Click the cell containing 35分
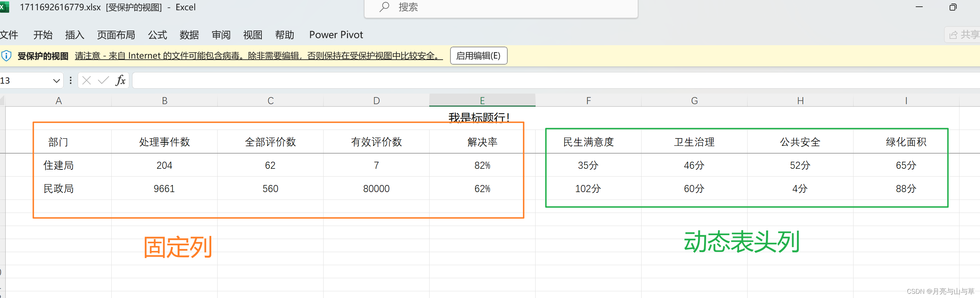This screenshot has height=298, width=980. tap(588, 165)
